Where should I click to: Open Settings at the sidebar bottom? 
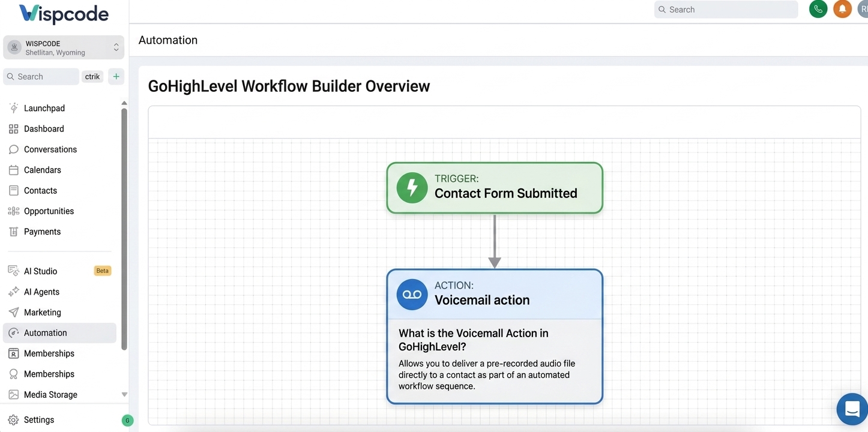pyautogui.click(x=39, y=420)
